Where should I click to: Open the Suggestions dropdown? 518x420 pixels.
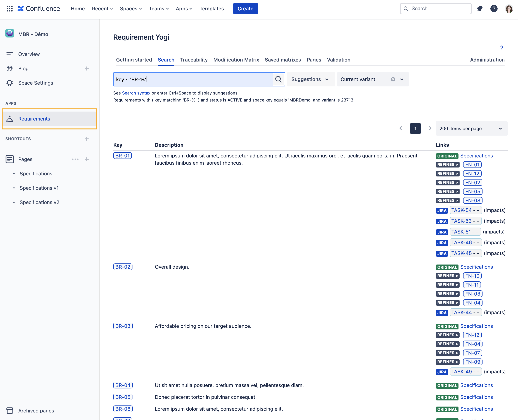pyautogui.click(x=311, y=79)
